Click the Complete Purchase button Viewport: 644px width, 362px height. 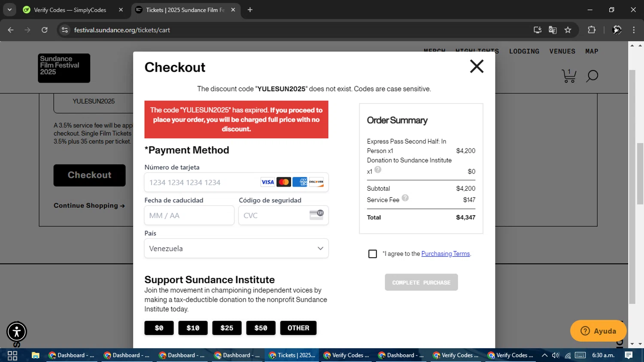coord(421,282)
